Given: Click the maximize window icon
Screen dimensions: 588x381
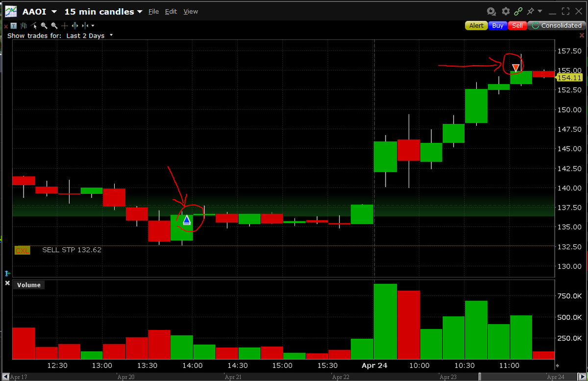Looking at the screenshot, I should [x=566, y=11].
